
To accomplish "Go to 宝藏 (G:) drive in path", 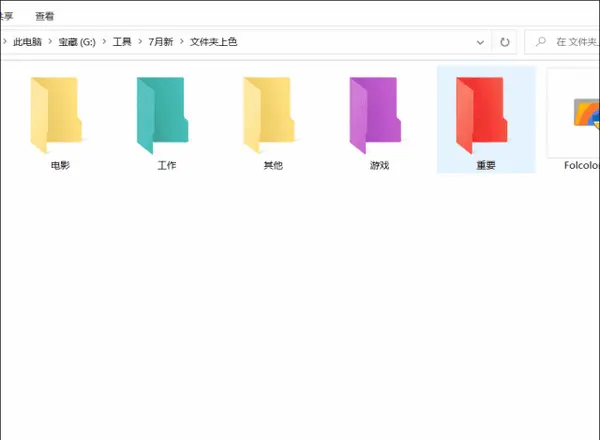I will click(x=79, y=42).
